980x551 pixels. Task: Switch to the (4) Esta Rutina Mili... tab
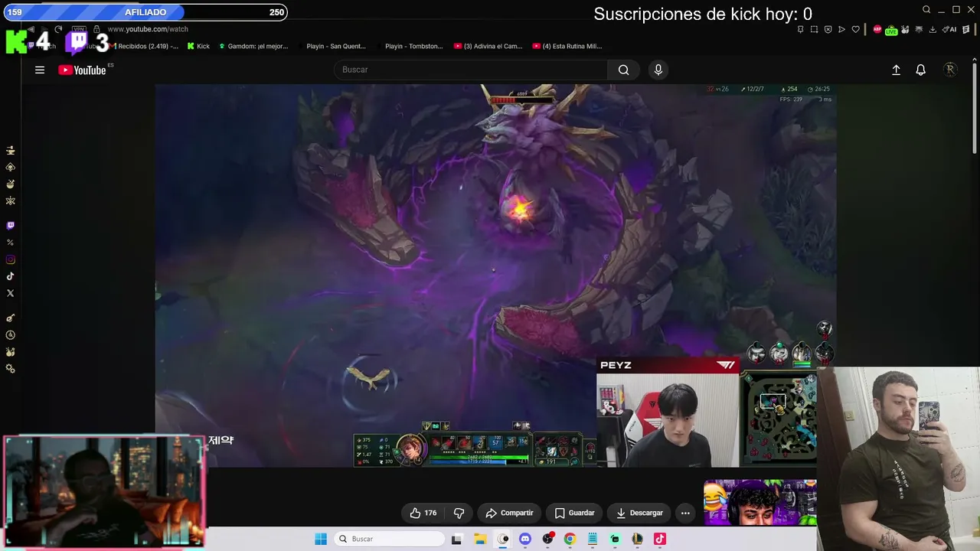pos(567,46)
